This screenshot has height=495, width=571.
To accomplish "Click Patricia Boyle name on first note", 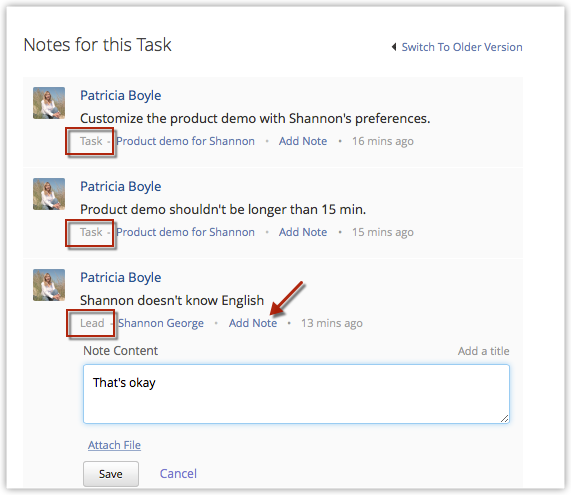I will pos(121,96).
